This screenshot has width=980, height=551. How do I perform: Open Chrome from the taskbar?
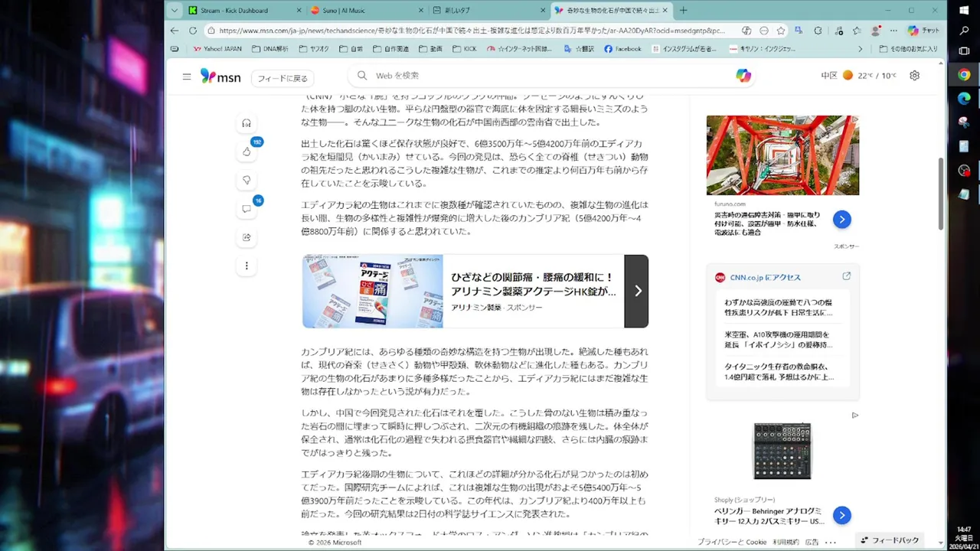tap(964, 75)
